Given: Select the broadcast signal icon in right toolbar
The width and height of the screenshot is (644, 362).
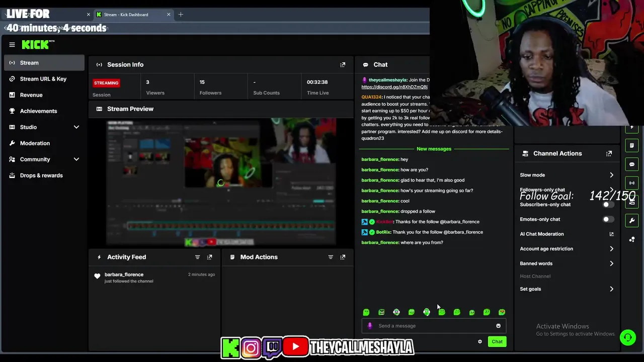Looking at the screenshot, I should click(x=632, y=183).
